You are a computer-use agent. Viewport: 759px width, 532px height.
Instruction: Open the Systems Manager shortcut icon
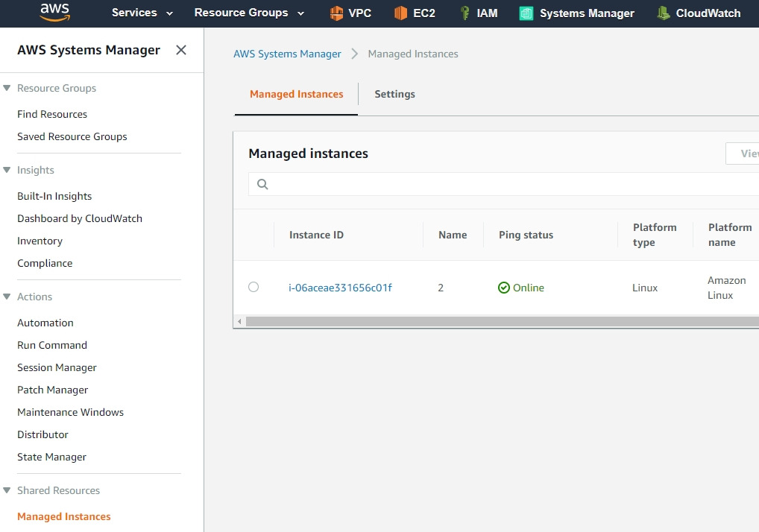pyautogui.click(x=526, y=13)
